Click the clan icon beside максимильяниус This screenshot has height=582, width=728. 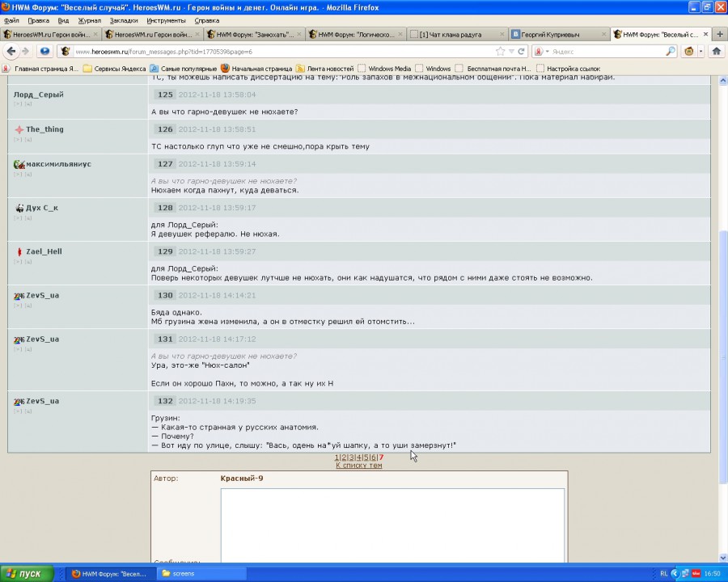click(x=19, y=164)
